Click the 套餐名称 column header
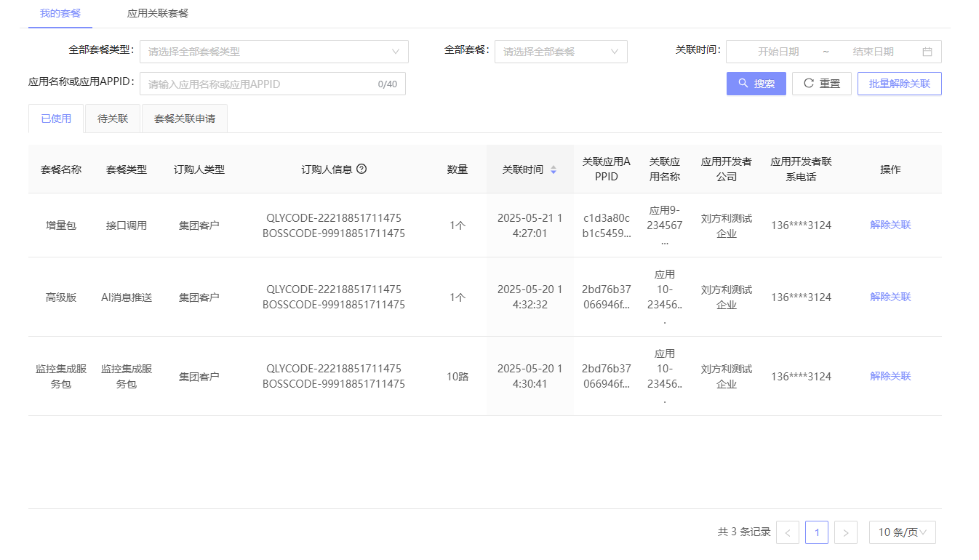The width and height of the screenshot is (979, 560). pyautogui.click(x=61, y=169)
